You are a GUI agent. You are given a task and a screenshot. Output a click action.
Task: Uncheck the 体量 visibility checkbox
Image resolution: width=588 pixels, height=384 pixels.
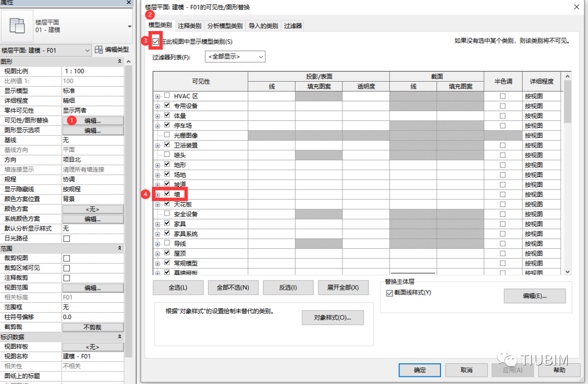click(x=167, y=115)
